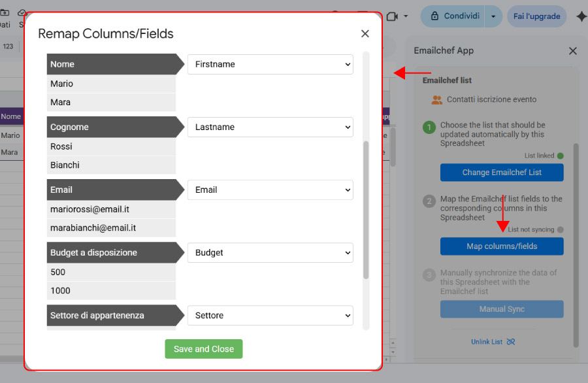The width and height of the screenshot is (588, 383).
Task: Click the Map columns/fields button
Action: pyautogui.click(x=502, y=246)
